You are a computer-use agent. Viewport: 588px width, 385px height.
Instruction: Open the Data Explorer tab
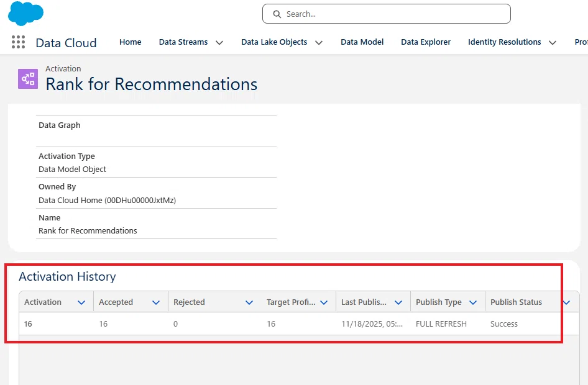click(426, 42)
